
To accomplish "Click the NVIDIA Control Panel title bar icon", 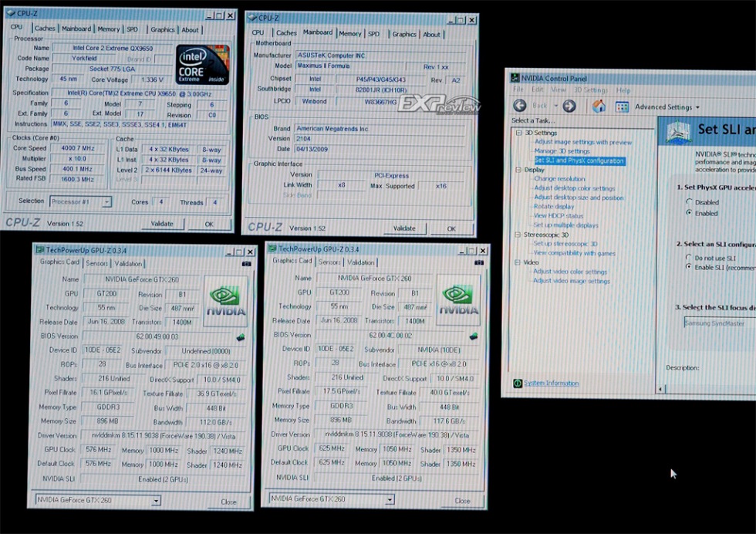I will (515, 78).
